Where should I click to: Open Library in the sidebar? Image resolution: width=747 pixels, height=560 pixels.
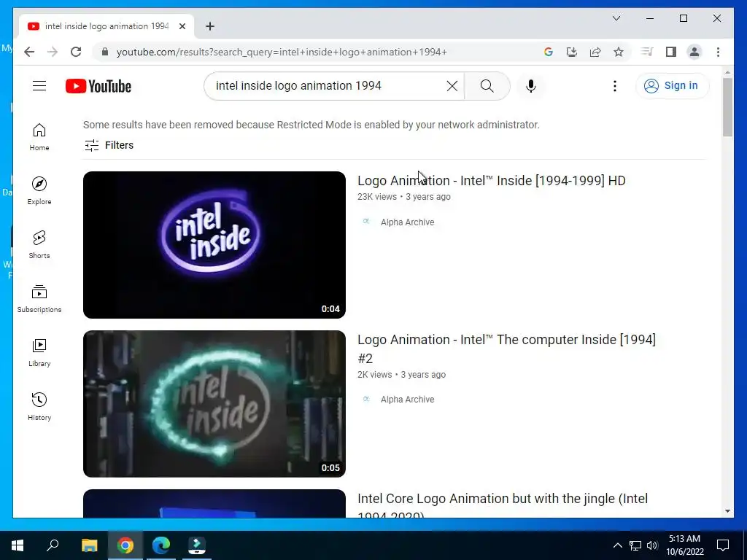point(39,352)
